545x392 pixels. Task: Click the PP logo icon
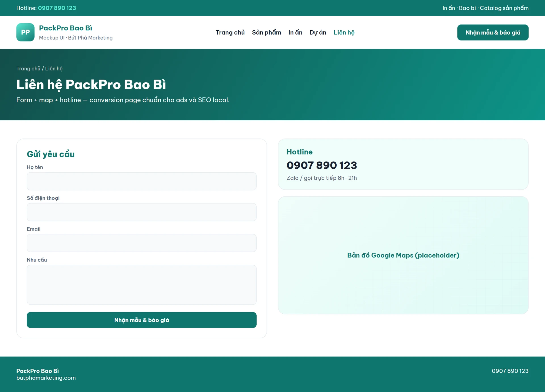pyautogui.click(x=25, y=32)
